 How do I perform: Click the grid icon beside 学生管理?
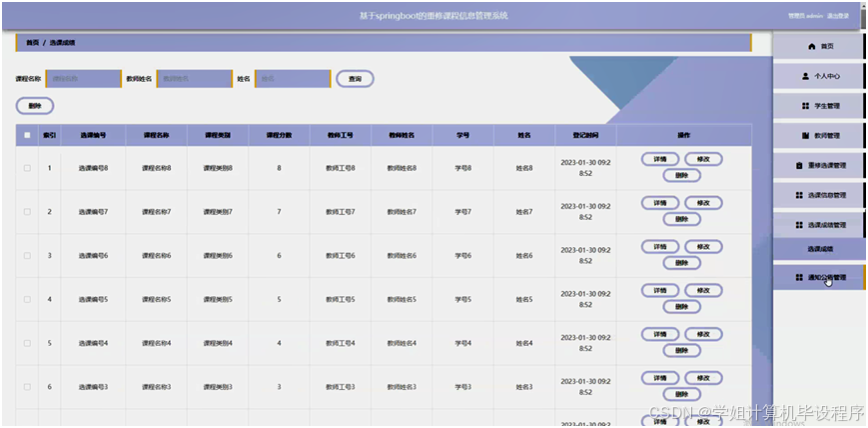coord(805,106)
